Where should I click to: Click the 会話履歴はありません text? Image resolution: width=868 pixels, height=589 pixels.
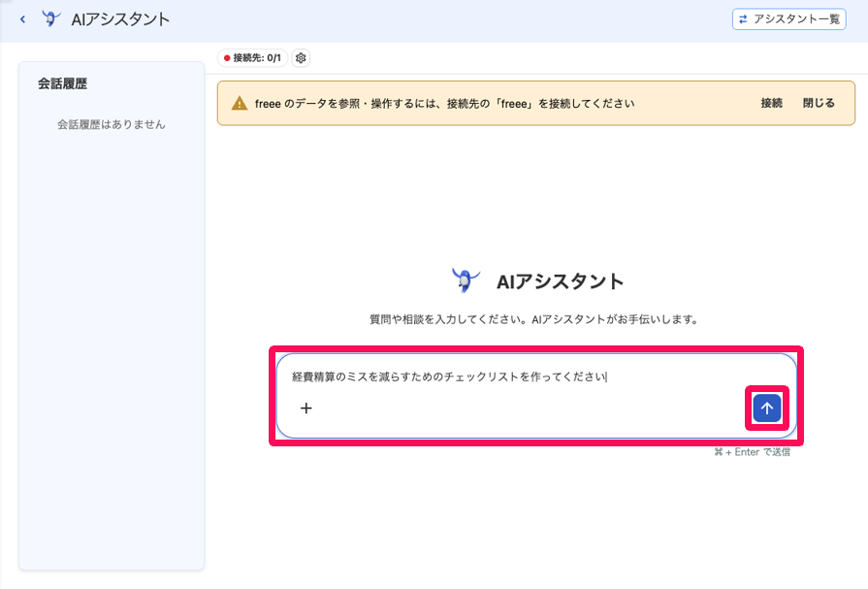click(x=112, y=124)
